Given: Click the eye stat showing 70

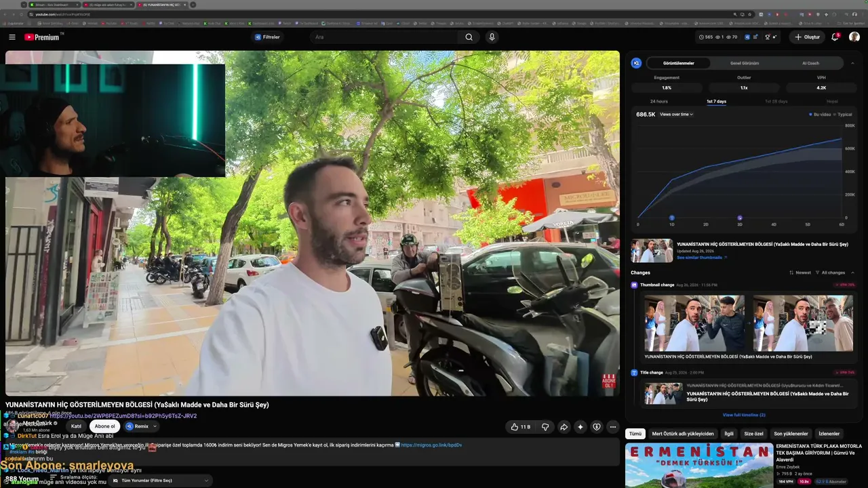Looking at the screenshot, I should 732,37.
